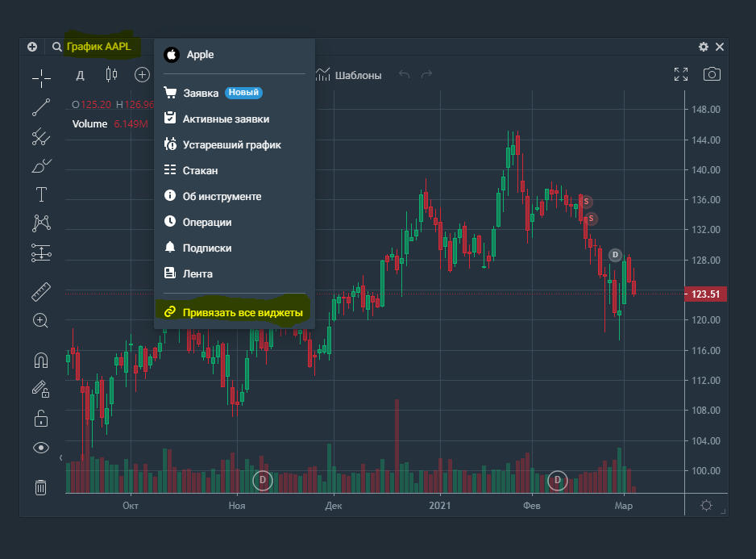This screenshot has height=559, width=756.
Task: Take a chart snapshot with camera icon
Action: (712, 74)
